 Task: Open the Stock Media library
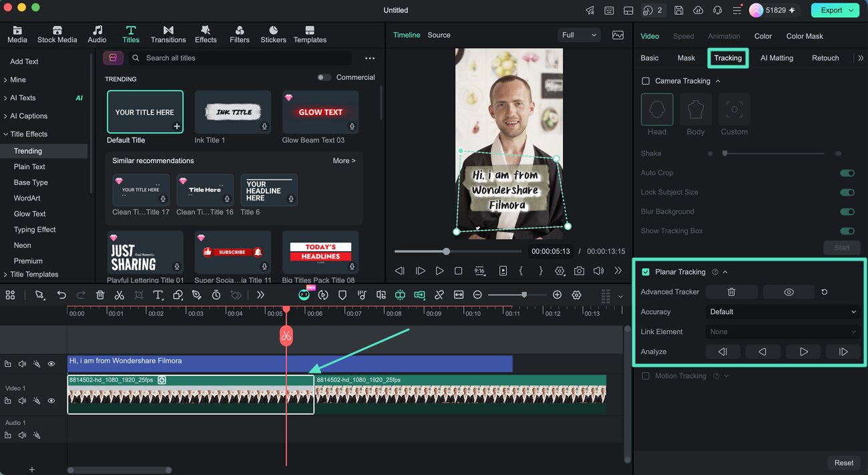point(57,35)
